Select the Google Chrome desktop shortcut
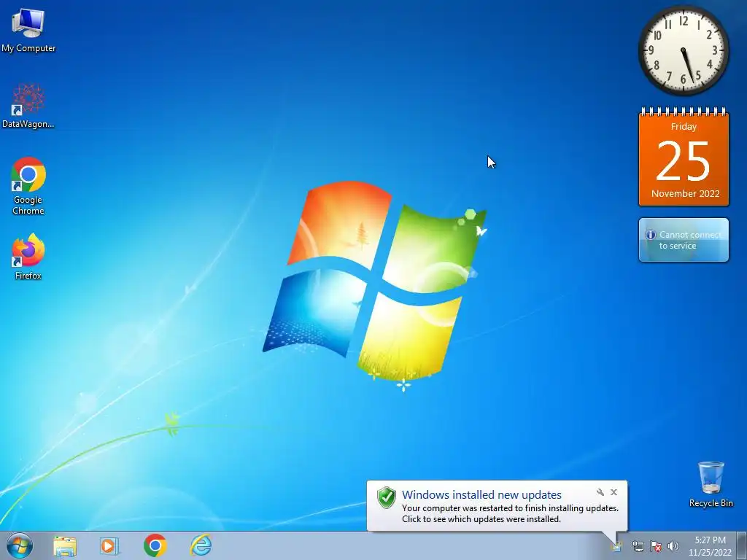 pyautogui.click(x=28, y=186)
